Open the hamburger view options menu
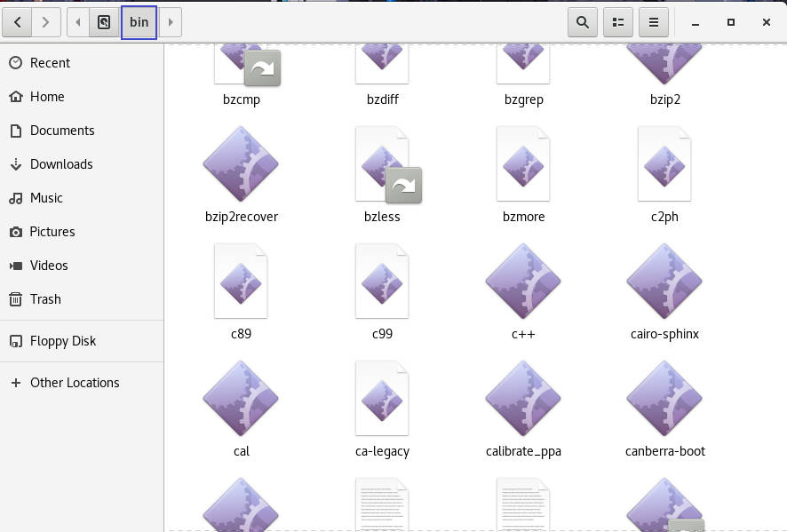The height and width of the screenshot is (532, 787). coord(654,22)
